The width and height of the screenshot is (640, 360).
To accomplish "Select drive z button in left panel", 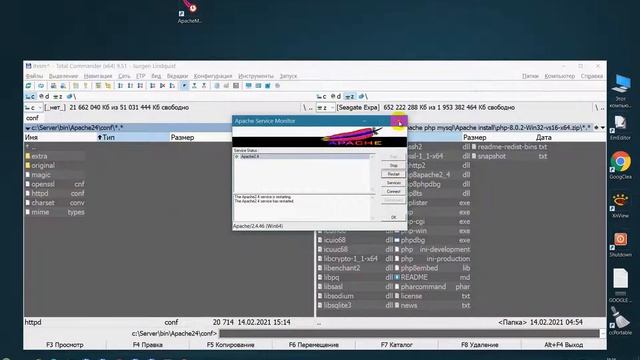I will [x=58, y=97].
